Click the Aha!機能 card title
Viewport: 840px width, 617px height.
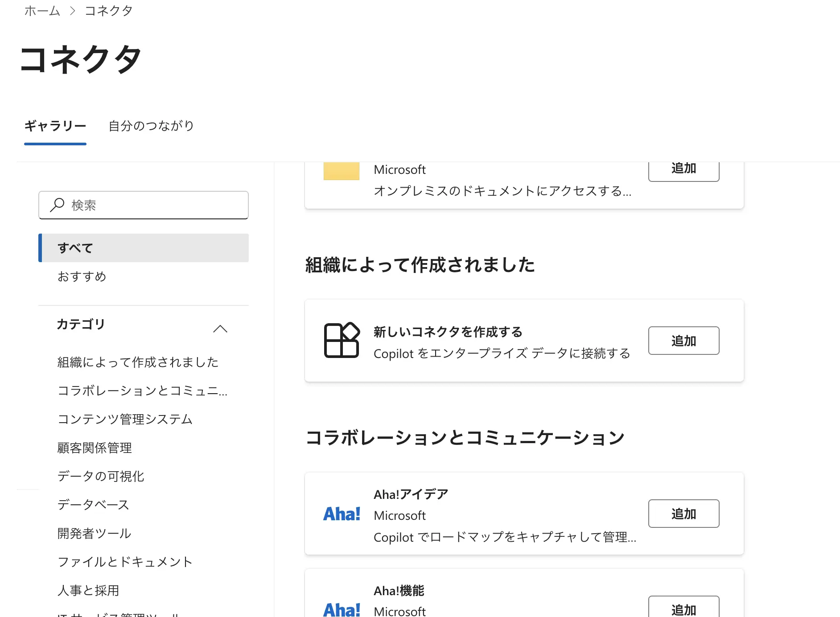pos(399,590)
